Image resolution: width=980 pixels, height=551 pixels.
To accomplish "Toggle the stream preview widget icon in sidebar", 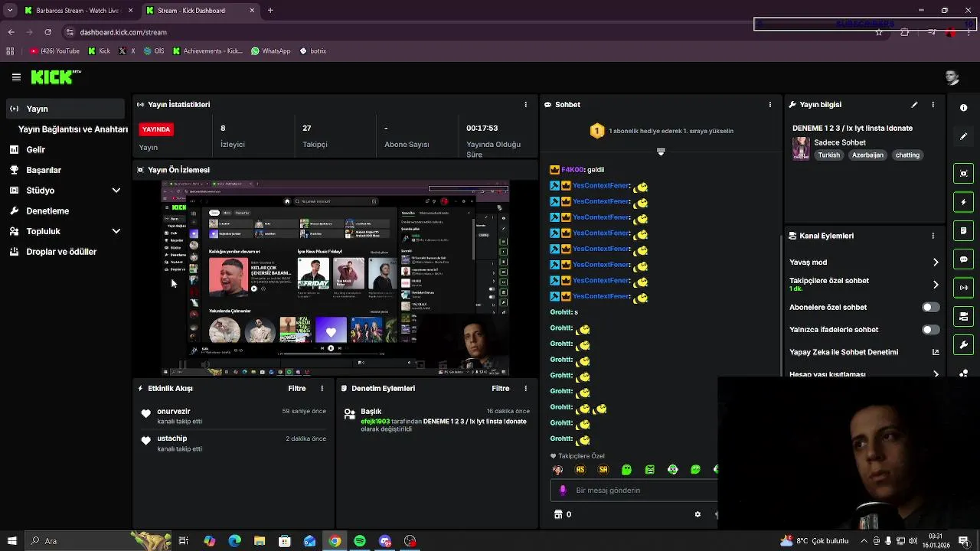I will point(964,174).
